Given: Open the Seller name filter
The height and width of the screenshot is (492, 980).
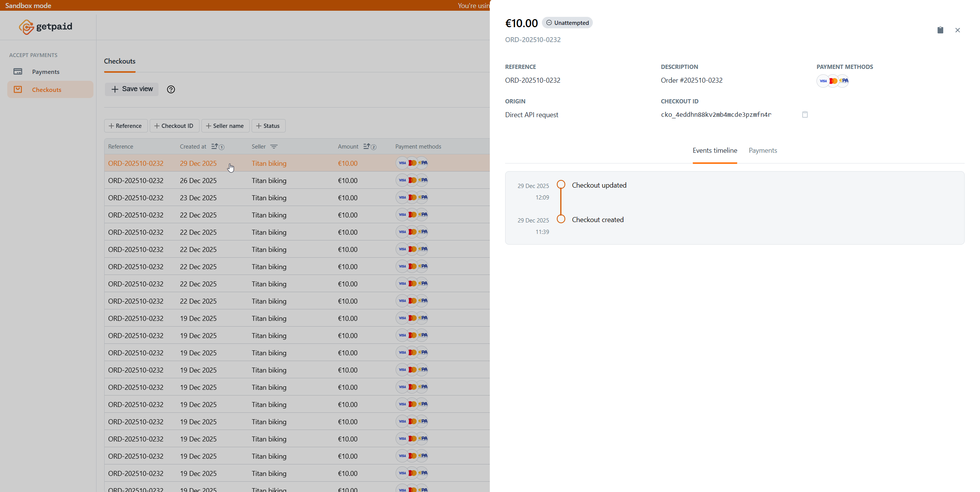Looking at the screenshot, I should coord(225,126).
